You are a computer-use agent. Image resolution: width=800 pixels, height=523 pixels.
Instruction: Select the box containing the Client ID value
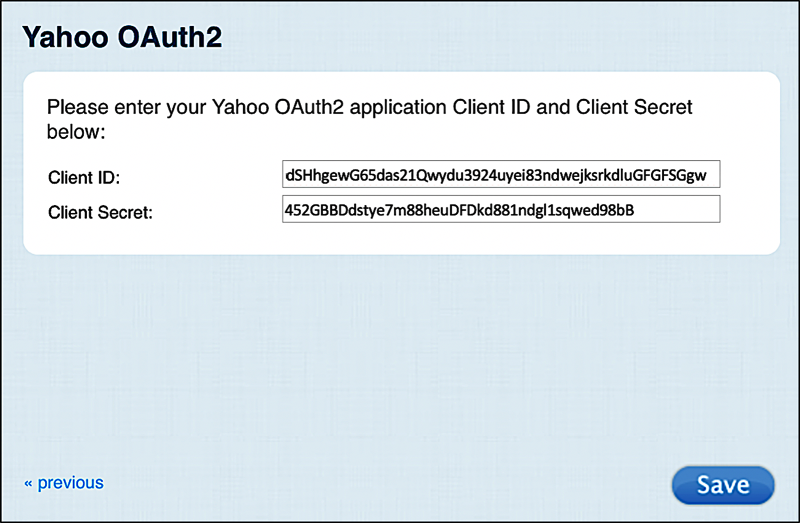pyautogui.click(x=501, y=176)
